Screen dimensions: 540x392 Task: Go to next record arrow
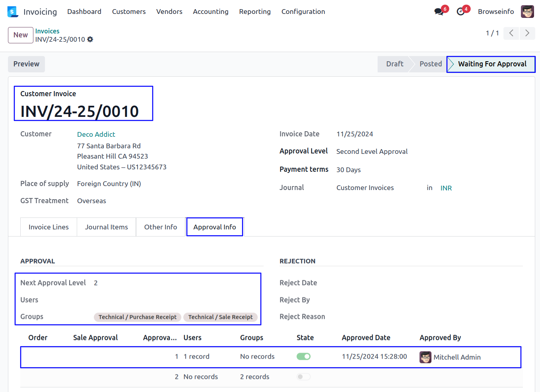coord(527,33)
